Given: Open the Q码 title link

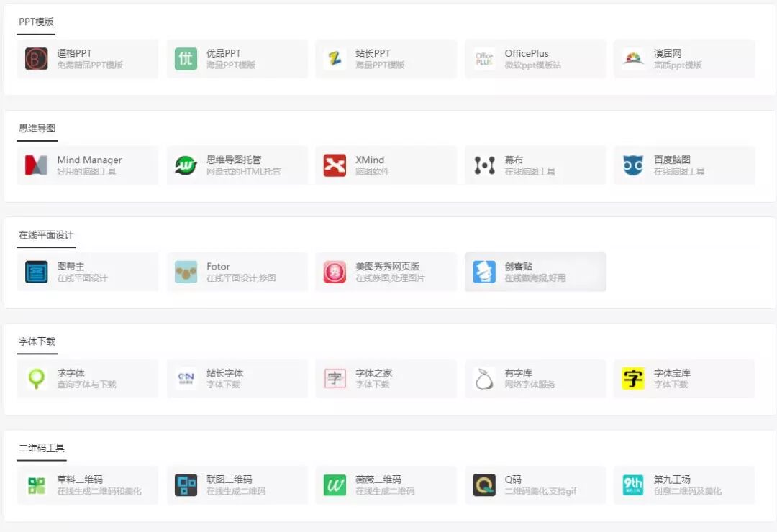Looking at the screenshot, I should [x=513, y=480].
